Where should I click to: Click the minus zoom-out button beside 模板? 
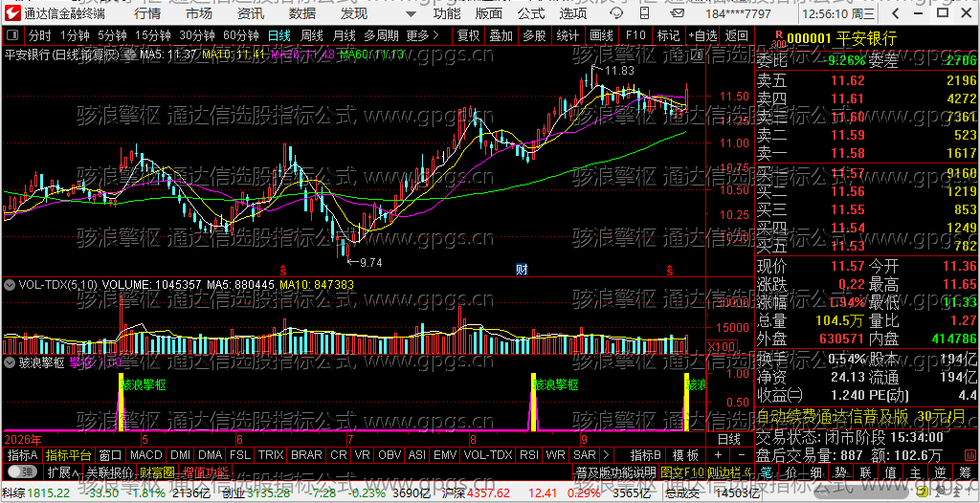click(x=742, y=455)
